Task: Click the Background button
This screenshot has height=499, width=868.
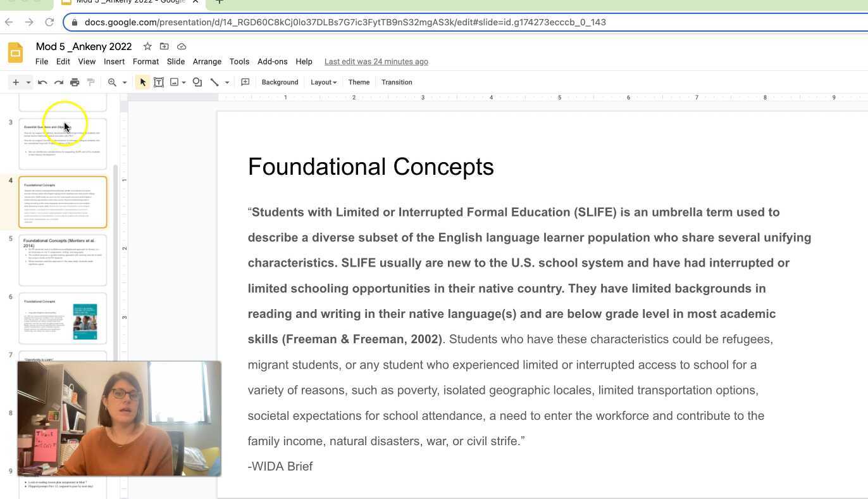Action: click(280, 82)
